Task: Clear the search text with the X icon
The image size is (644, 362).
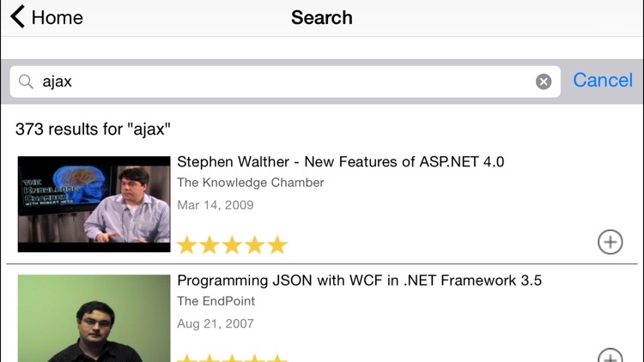Action: click(x=544, y=81)
